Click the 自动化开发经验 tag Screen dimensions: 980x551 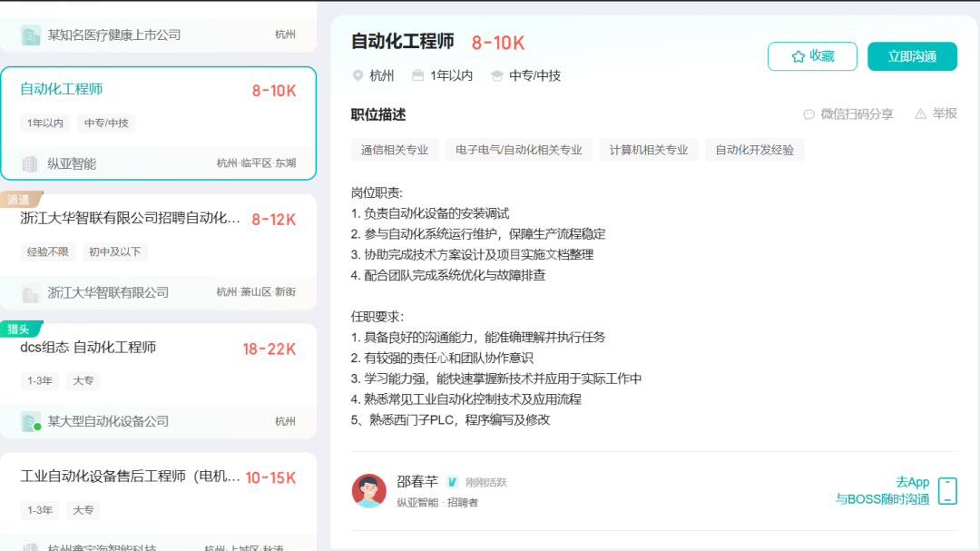coord(754,150)
